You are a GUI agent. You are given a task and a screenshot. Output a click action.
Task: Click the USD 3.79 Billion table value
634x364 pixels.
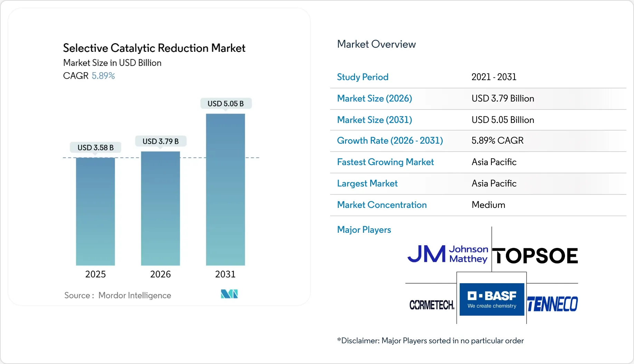click(503, 98)
